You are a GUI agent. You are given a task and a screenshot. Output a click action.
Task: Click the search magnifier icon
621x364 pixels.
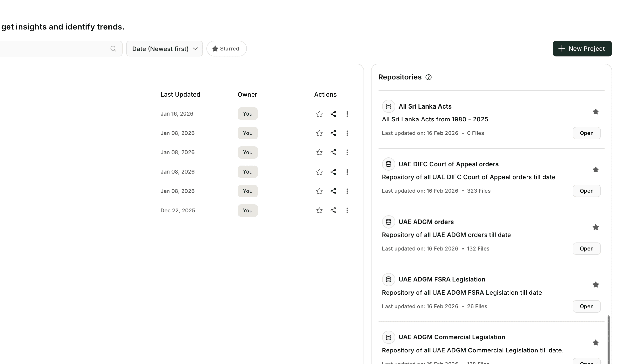[113, 49]
